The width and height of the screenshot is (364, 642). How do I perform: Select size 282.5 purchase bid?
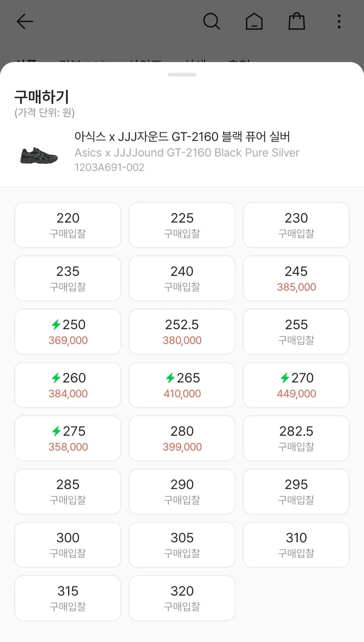pos(296,438)
